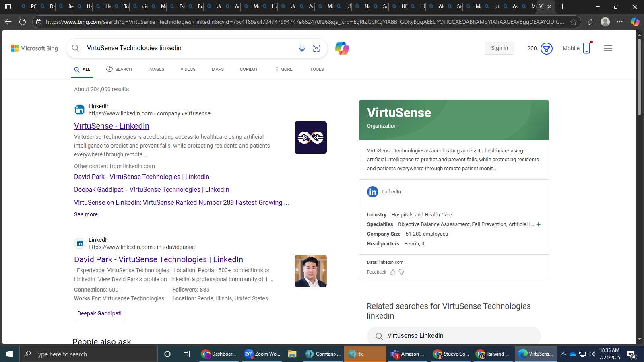Expand See more LinkedIn content
644x362 pixels.
(86, 214)
